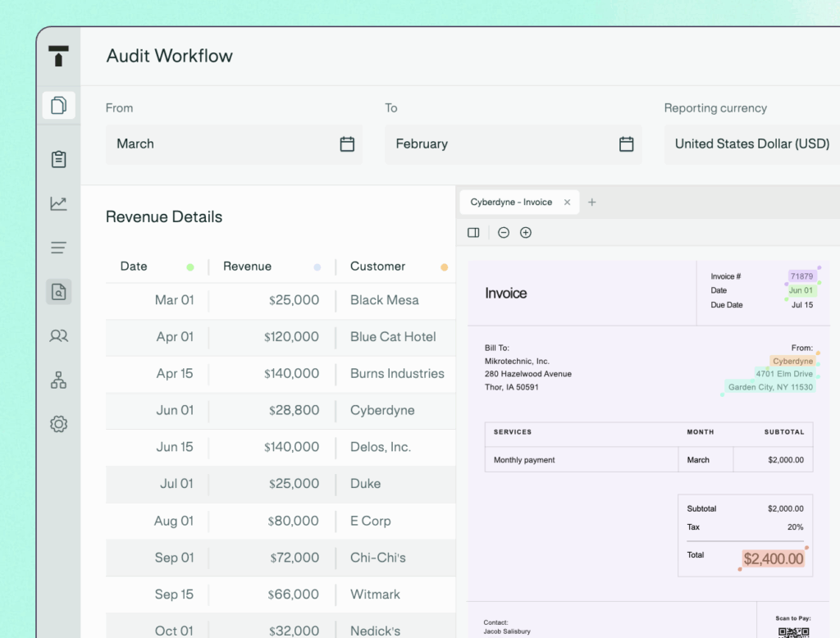Click the green dot on Date column
Viewport: 840px width, 638px height.
pyautogui.click(x=190, y=267)
